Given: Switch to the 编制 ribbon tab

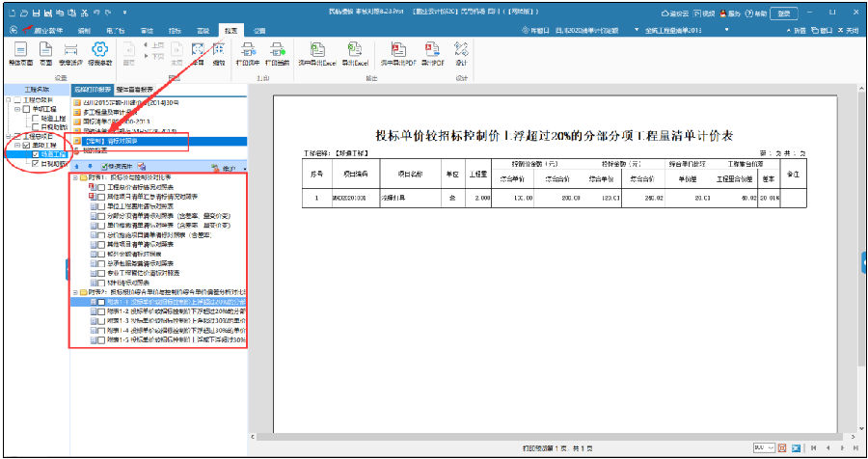Looking at the screenshot, I should point(85,31).
